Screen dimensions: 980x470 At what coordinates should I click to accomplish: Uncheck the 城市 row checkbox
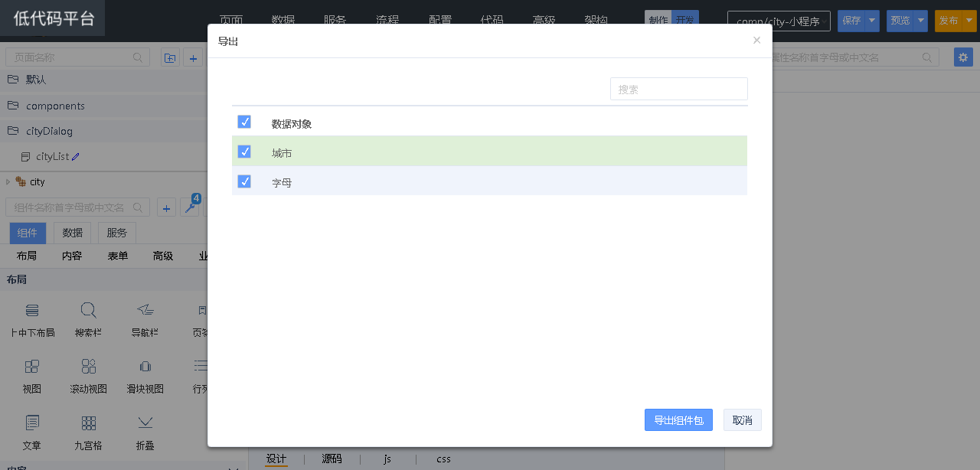(244, 152)
